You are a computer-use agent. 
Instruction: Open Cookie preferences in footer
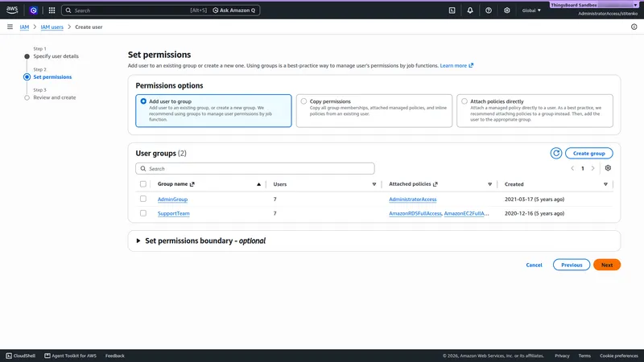click(618, 356)
